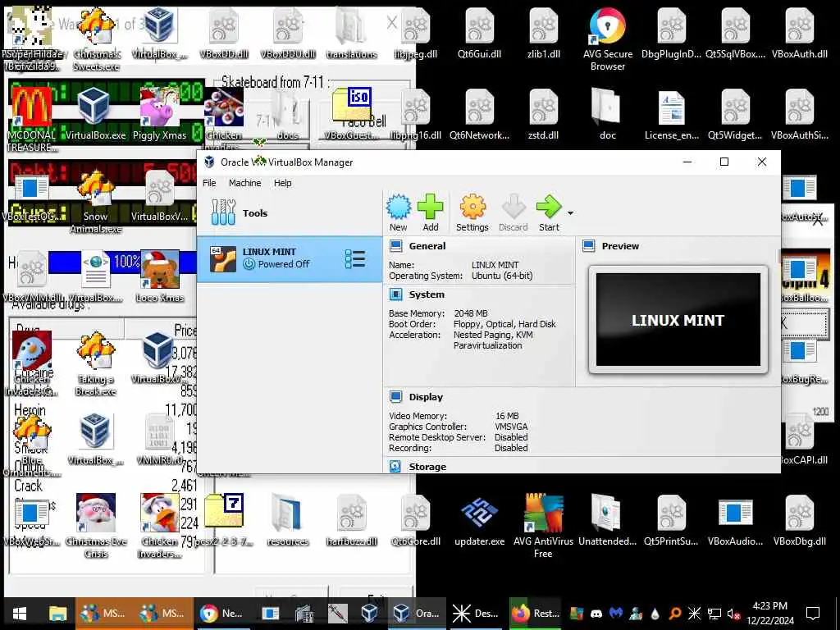Viewport: 840px width, 630px height.
Task: Click the VirtualBox Manager title bar icon
Action: pyautogui.click(x=209, y=162)
